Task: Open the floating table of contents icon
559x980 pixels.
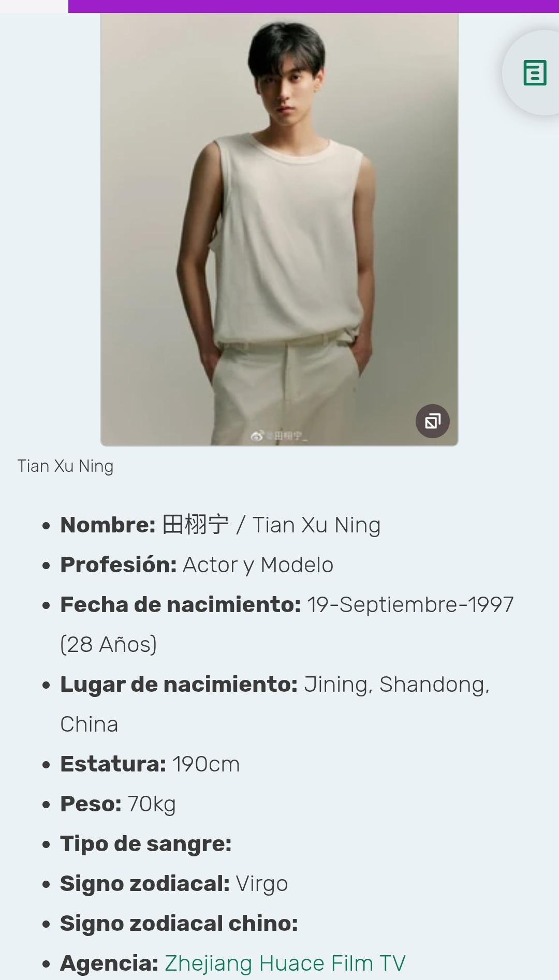Action: (x=535, y=72)
